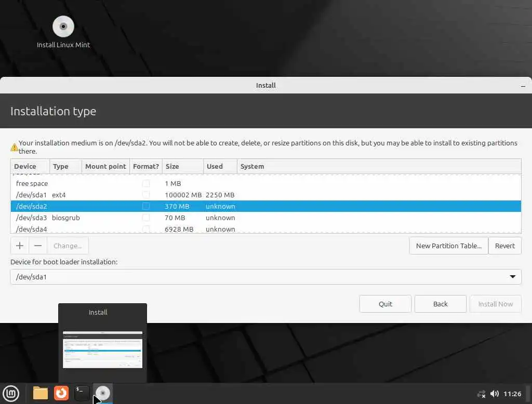Click the 70 MB size cell
Image resolution: width=532 pixels, height=404 pixels.
[x=175, y=218]
